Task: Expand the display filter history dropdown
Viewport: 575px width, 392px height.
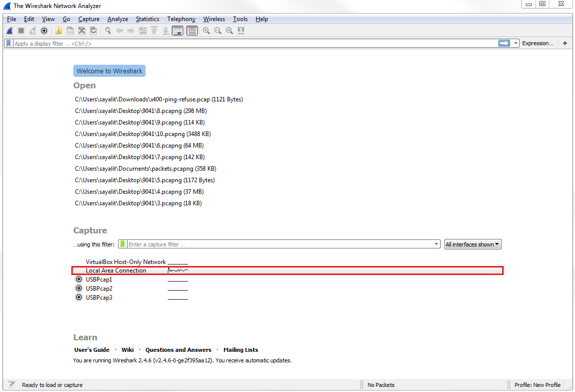Action: 516,43
